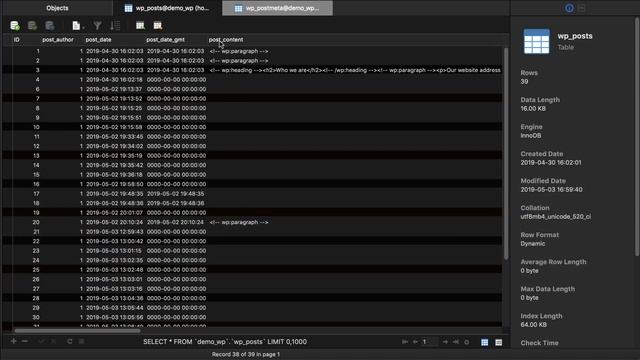Delete record with the minus icon
640x360 pixels.
click(25, 341)
